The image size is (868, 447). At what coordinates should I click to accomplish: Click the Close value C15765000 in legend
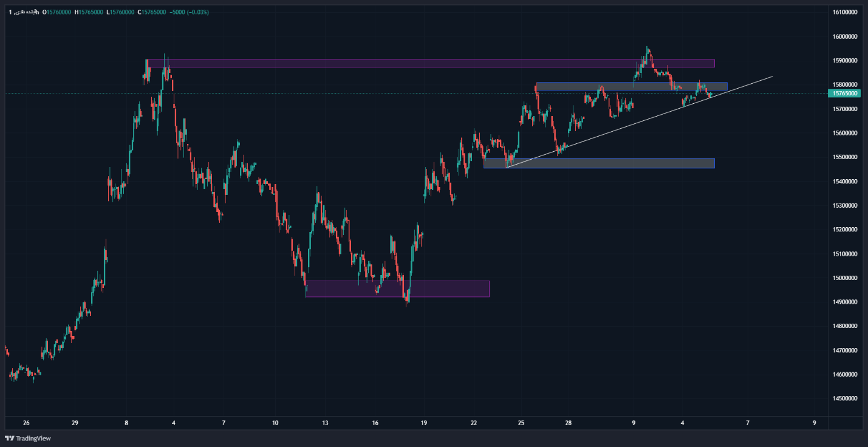coord(152,12)
